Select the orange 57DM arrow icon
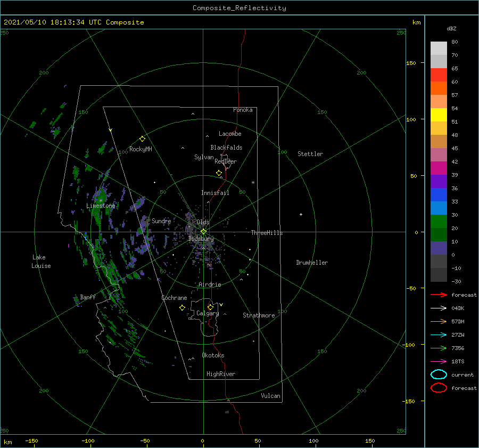This screenshot has height=448, width=479. click(x=439, y=321)
